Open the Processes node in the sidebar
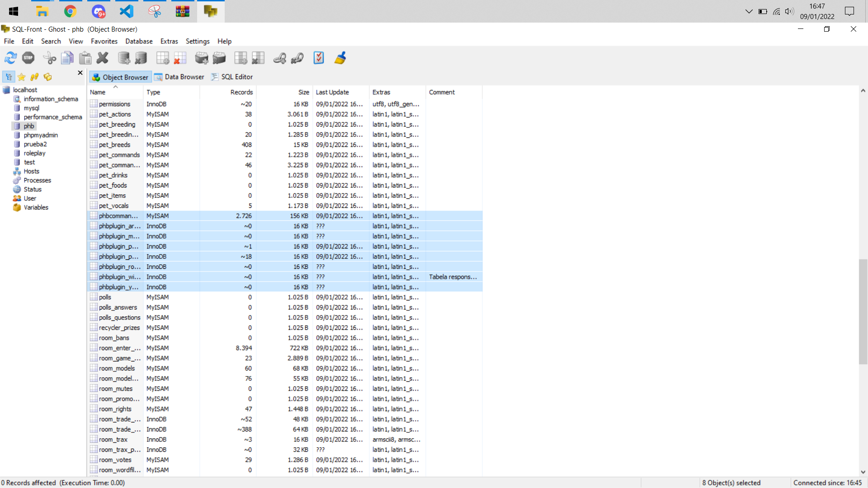 click(37, 180)
